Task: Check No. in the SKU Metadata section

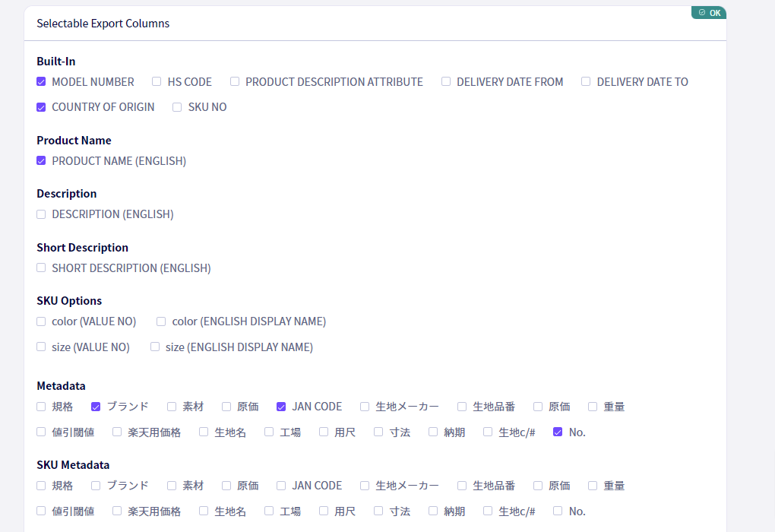Action: pyautogui.click(x=558, y=511)
